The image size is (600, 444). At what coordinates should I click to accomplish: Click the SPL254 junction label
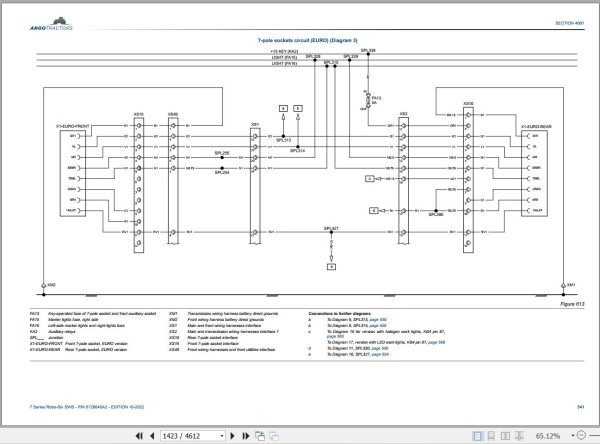click(x=222, y=173)
